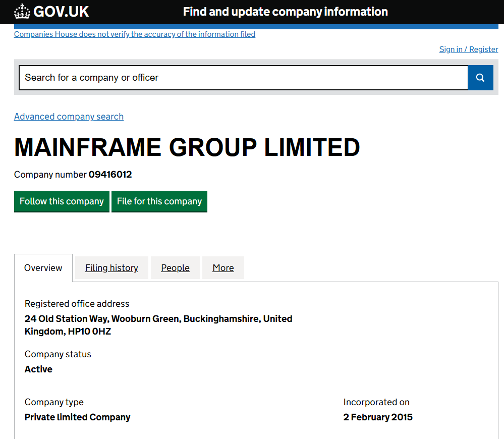Open the More tab
504x439 pixels.
(223, 268)
